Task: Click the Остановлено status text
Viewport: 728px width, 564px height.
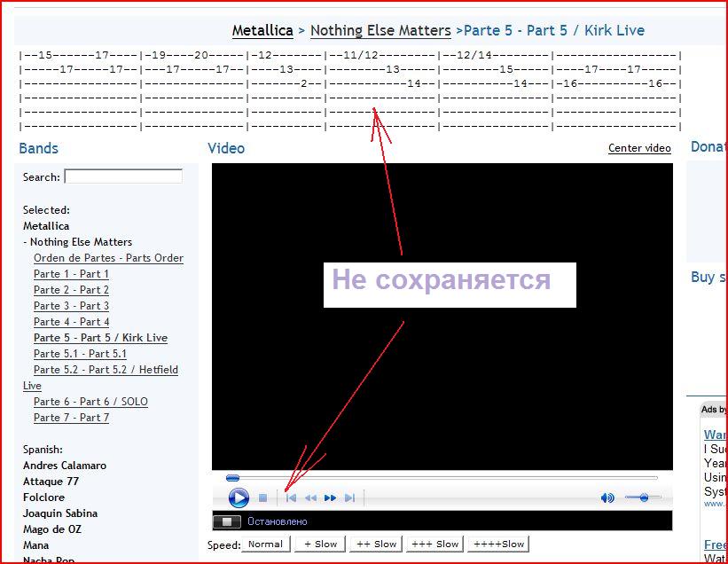Action: point(278,521)
